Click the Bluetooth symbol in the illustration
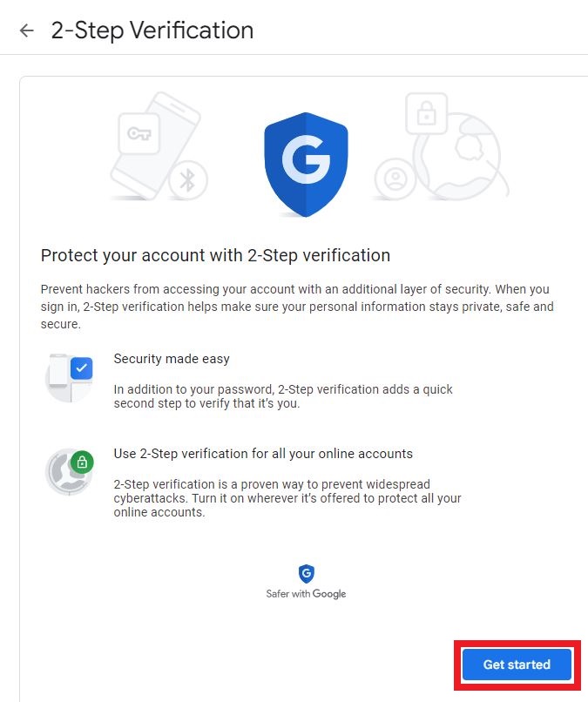The width and height of the screenshot is (588, 702). tap(186, 179)
